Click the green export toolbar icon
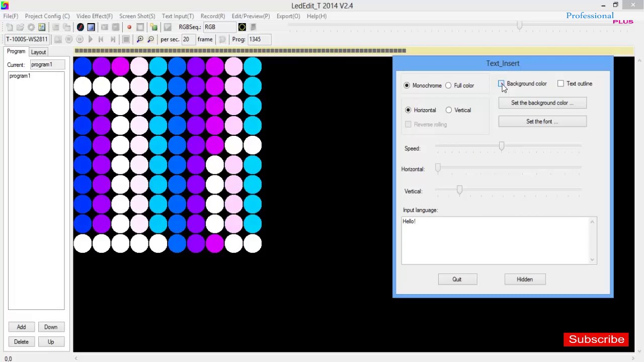644x362 pixels. click(153, 27)
